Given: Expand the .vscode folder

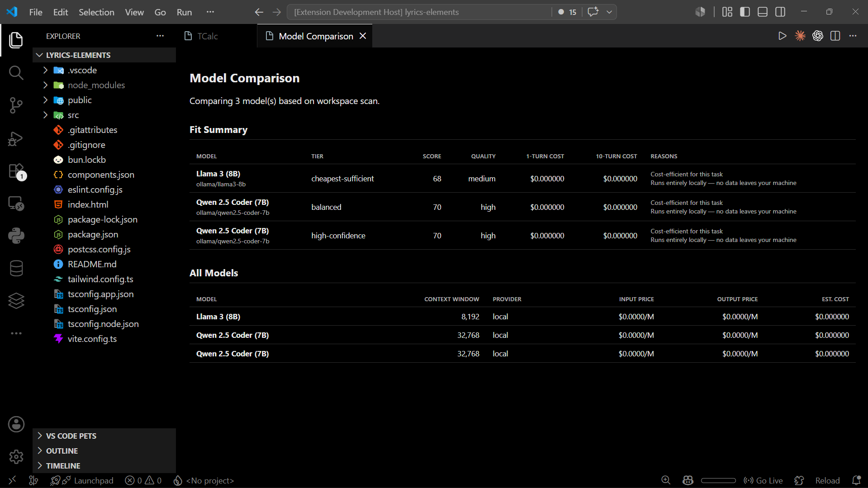Looking at the screenshot, I should pyautogui.click(x=104, y=70).
